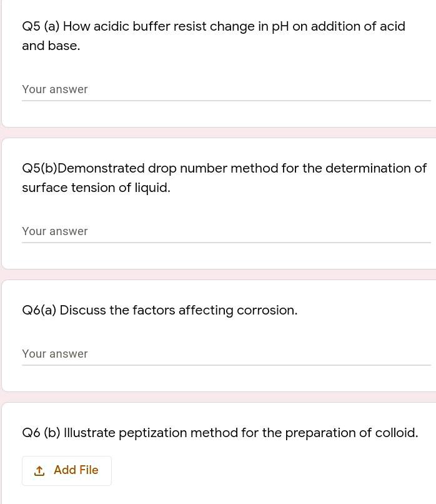Image resolution: width=436 pixels, height=504 pixels.
Task: Select the Your answer placeholder for Q6(a)
Action: 55,354
